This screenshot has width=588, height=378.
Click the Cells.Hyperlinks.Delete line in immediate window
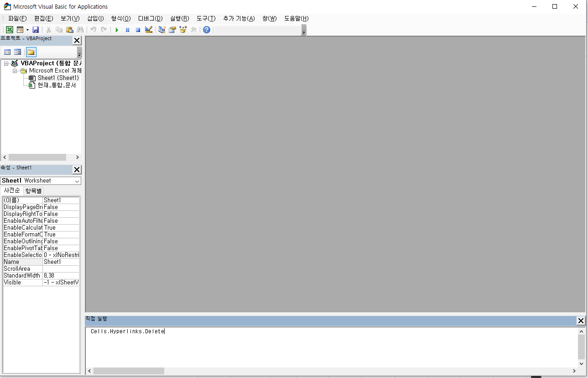pyautogui.click(x=127, y=331)
